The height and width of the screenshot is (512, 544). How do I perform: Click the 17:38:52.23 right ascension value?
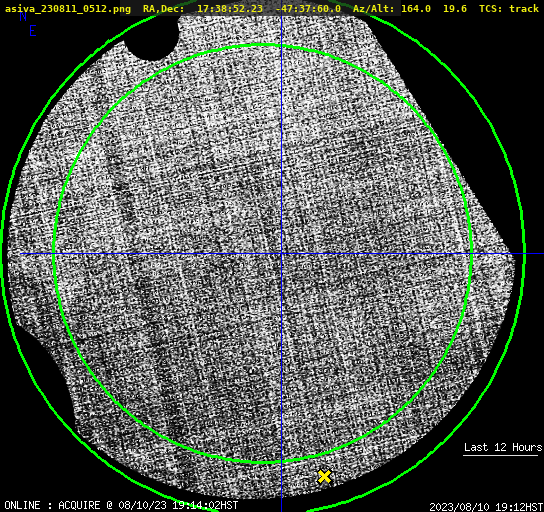tap(230, 9)
